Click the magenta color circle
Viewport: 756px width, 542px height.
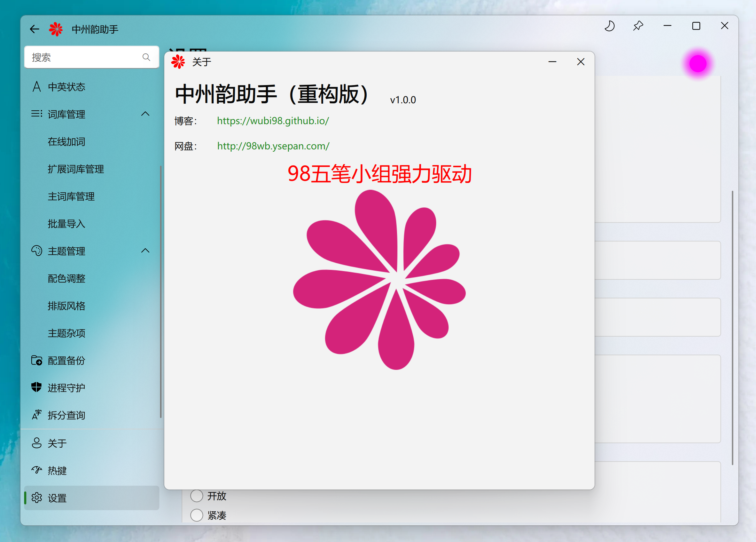click(x=698, y=64)
